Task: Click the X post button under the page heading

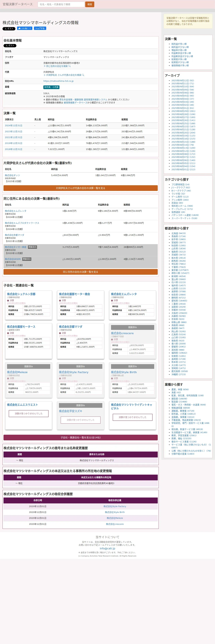Action: coord(9,29)
